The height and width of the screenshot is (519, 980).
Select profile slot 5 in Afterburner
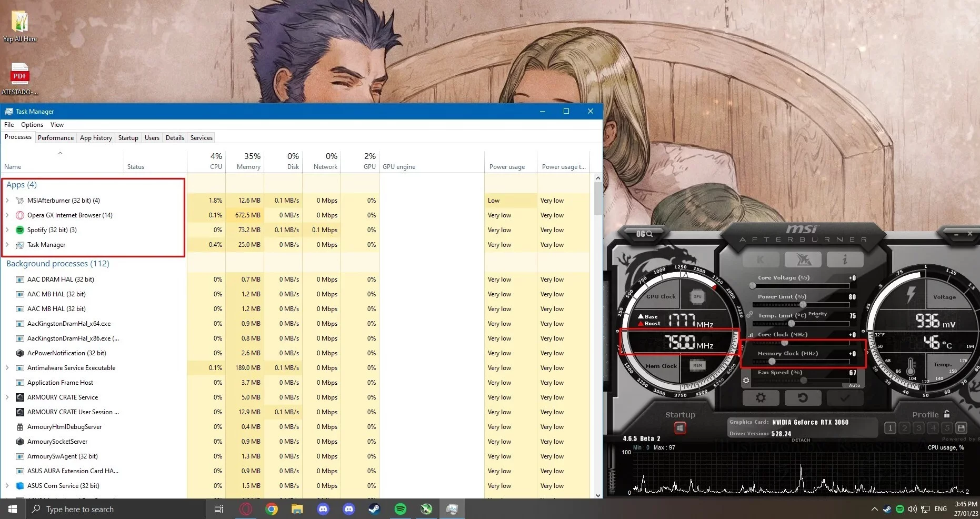947,428
